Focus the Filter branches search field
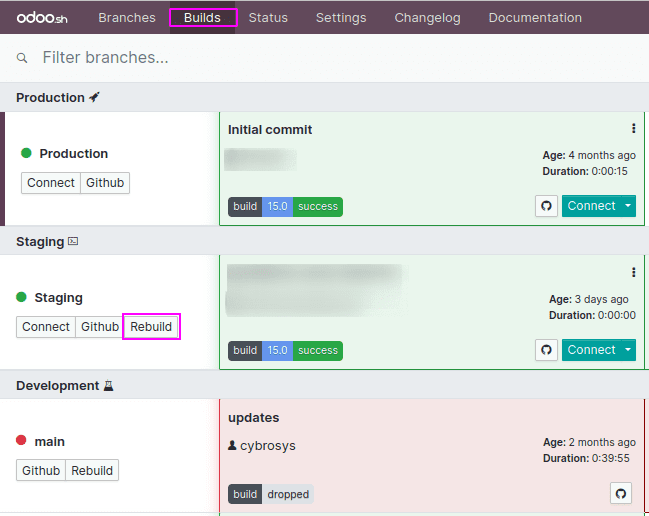The width and height of the screenshot is (649, 516). point(324,58)
